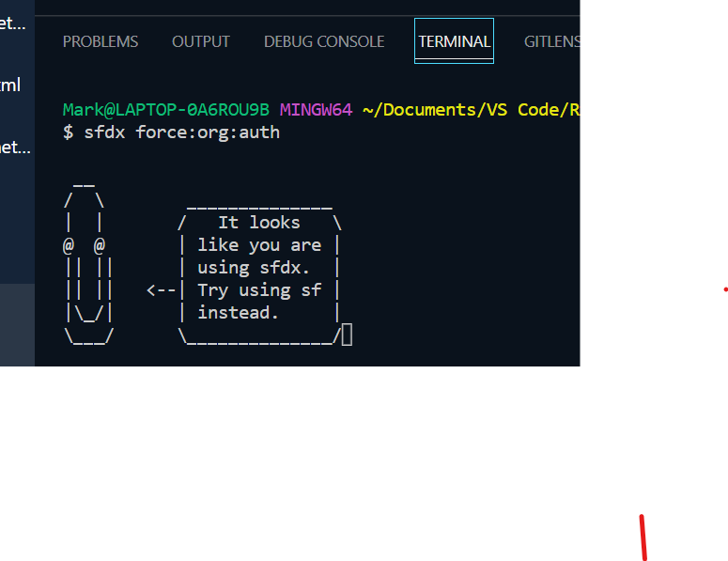This screenshot has width=728, height=561.
Task: Click the 'using sfdx.' message line
Action: (x=254, y=268)
